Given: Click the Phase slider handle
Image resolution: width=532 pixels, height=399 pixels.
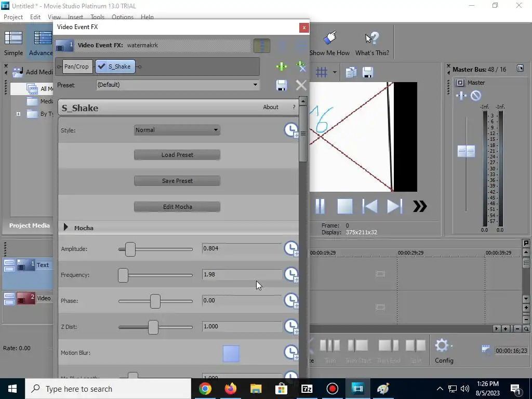Looking at the screenshot, I should (155, 301).
